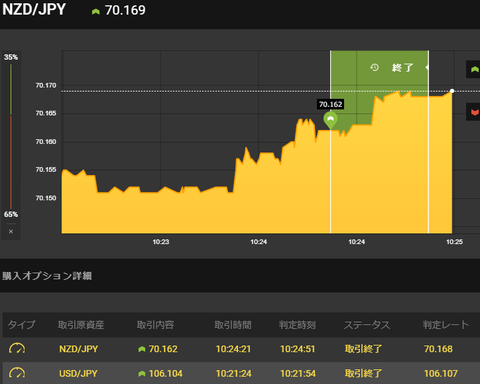
Task: Click the green up-arrow HIGH button
Action: click(474, 69)
